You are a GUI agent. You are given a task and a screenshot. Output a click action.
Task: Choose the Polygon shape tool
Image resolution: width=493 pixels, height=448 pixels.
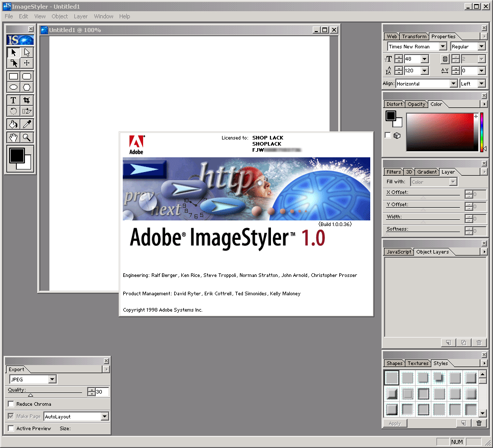26,87
